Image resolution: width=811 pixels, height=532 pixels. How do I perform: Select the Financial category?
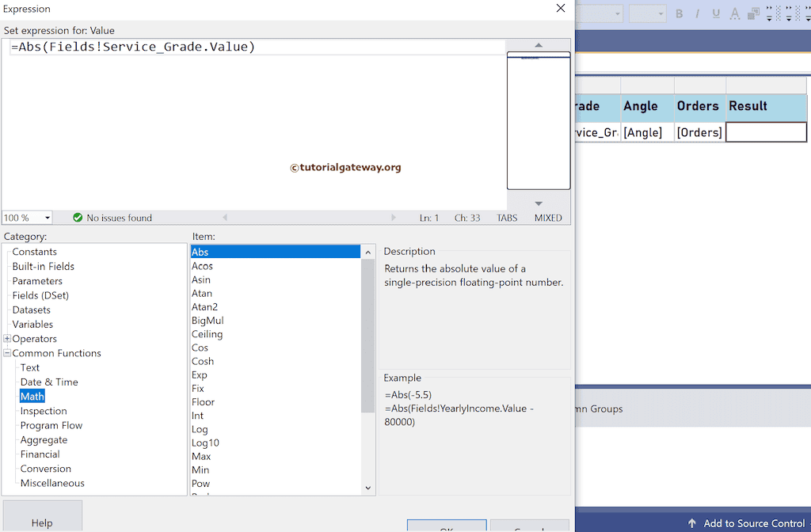pos(40,454)
